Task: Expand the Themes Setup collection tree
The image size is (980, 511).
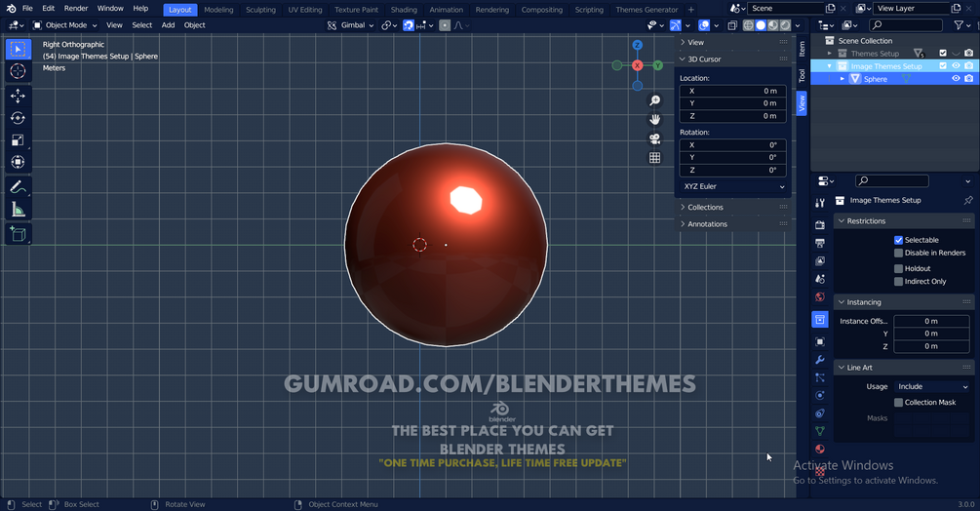Action: [830, 53]
